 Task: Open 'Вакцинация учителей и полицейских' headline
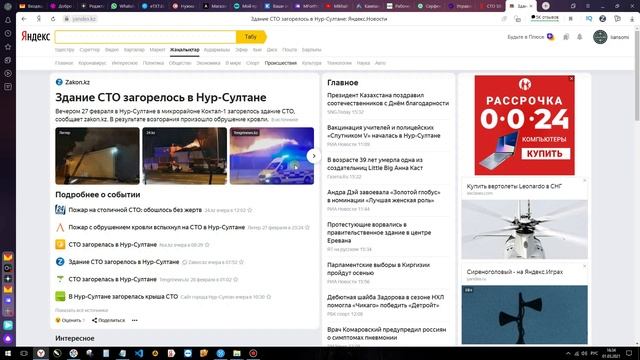pos(384,131)
